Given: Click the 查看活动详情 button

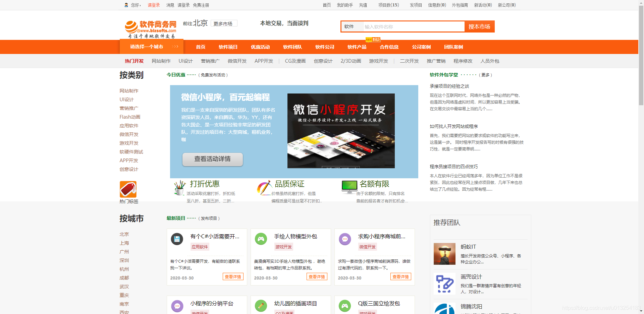Looking at the screenshot, I should click(213, 159).
